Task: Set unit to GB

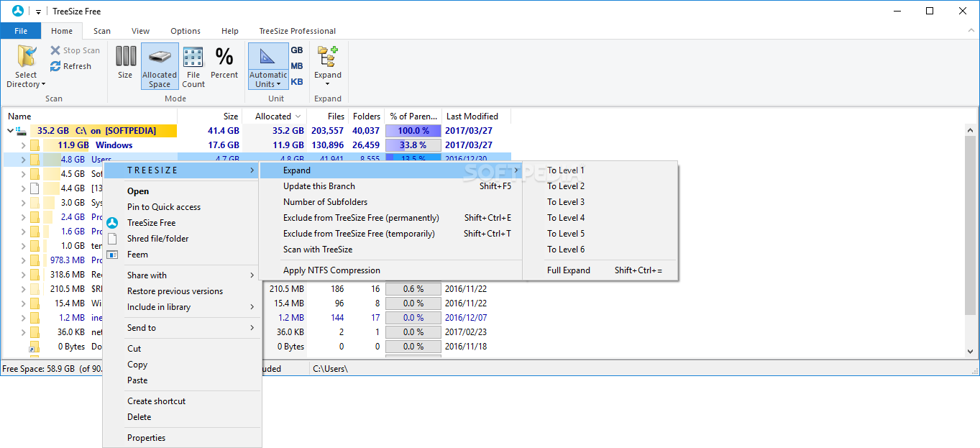Action: pyautogui.click(x=297, y=50)
